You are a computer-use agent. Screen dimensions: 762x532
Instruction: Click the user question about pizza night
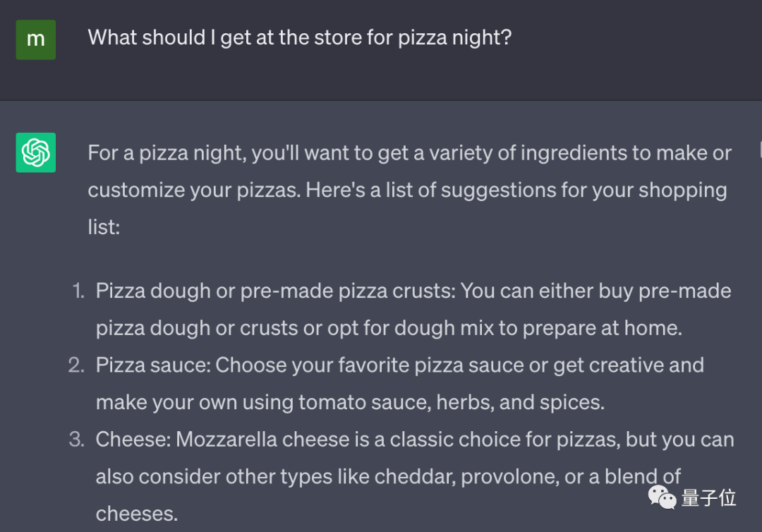point(299,37)
